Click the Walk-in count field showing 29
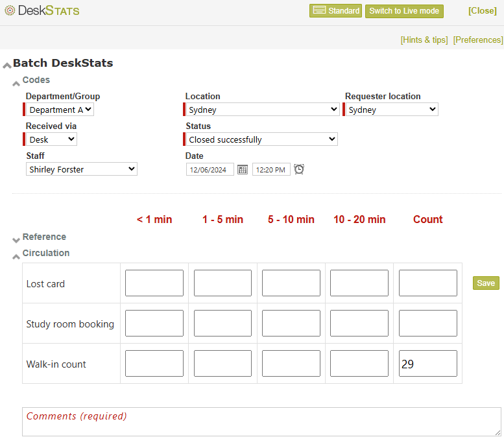 point(428,364)
